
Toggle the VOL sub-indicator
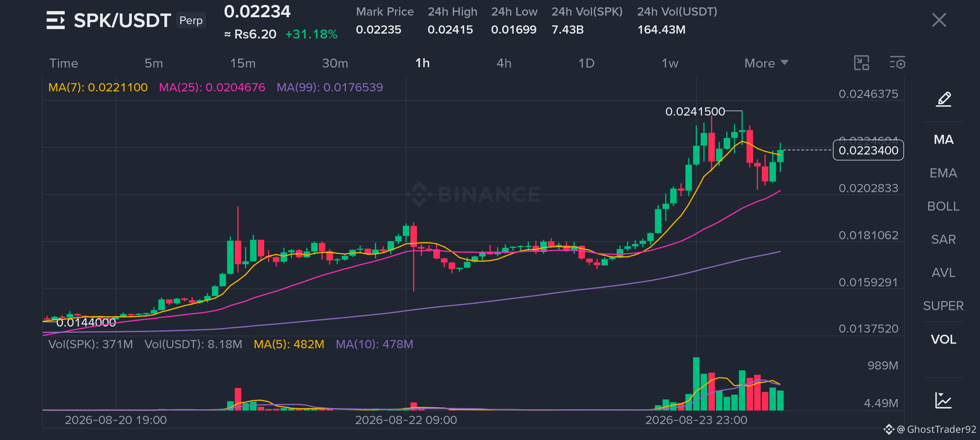point(944,339)
